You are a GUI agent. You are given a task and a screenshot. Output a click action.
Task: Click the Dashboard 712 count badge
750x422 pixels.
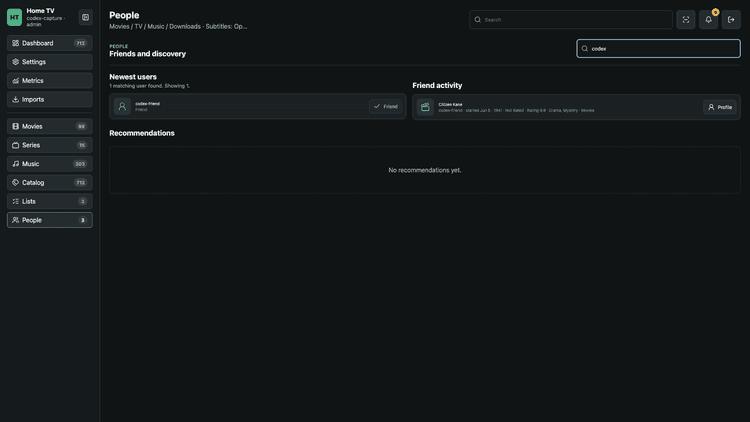80,43
